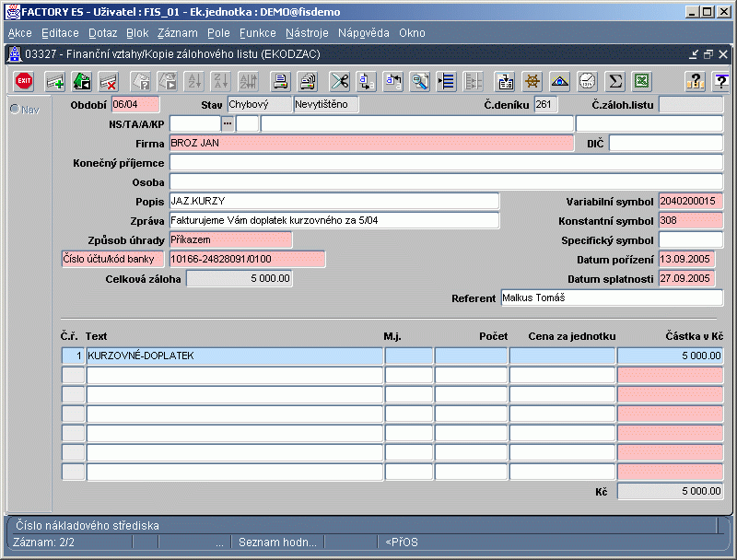Viewport: 737px width, 560px height.
Task: Click the insert new record icon
Action: click(54, 81)
